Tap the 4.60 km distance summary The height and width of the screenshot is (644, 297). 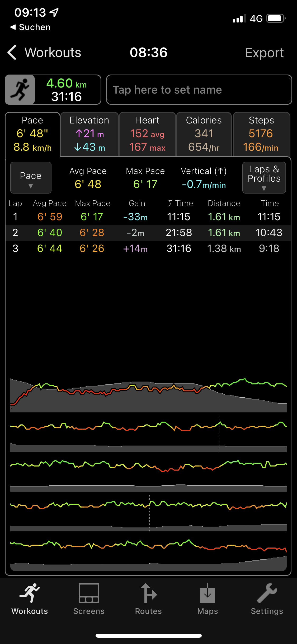tap(67, 90)
